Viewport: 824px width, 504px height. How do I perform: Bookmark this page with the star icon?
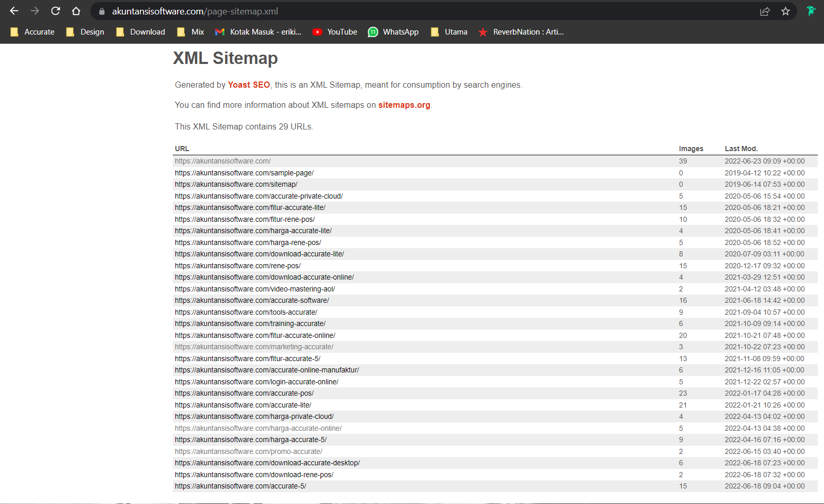click(785, 11)
